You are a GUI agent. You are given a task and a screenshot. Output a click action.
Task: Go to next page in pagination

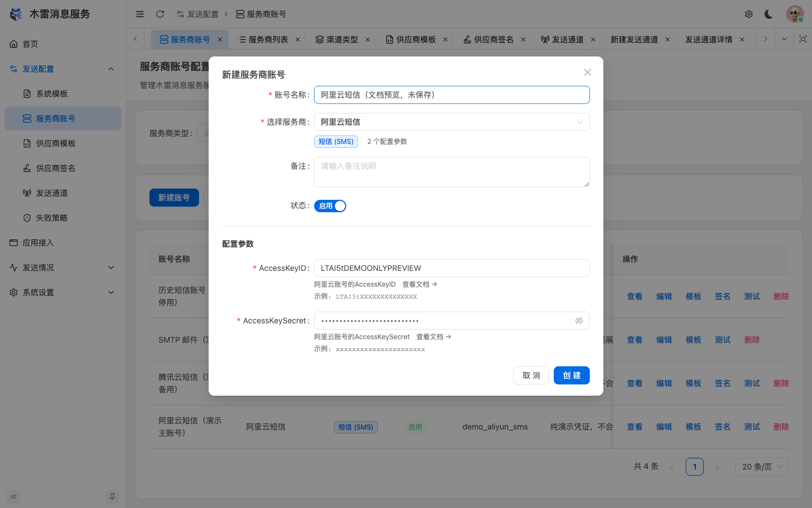point(717,467)
